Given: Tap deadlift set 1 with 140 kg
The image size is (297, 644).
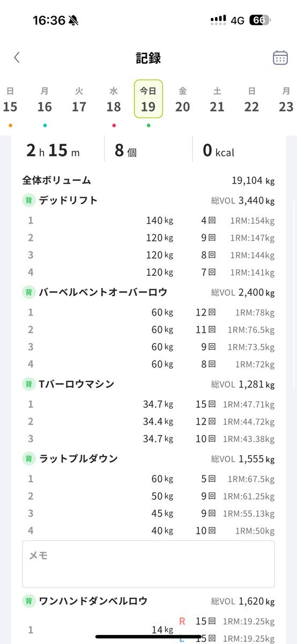Looking at the screenshot, I should [148, 221].
